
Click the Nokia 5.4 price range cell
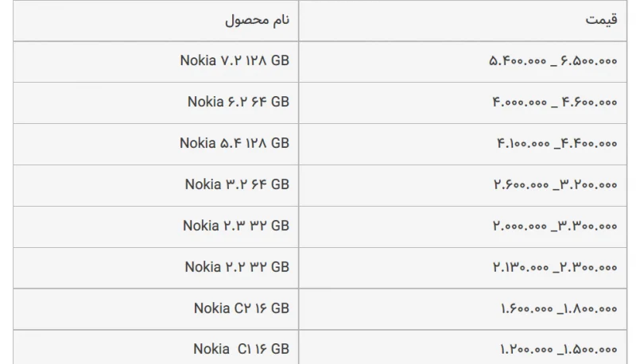click(x=463, y=145)
